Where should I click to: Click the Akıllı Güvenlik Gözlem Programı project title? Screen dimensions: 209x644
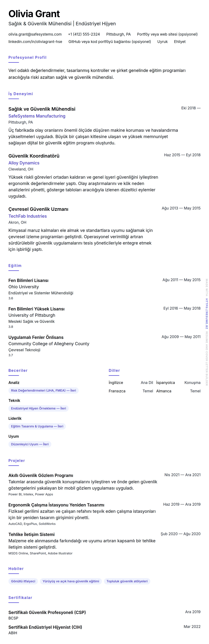pos(41,475)
